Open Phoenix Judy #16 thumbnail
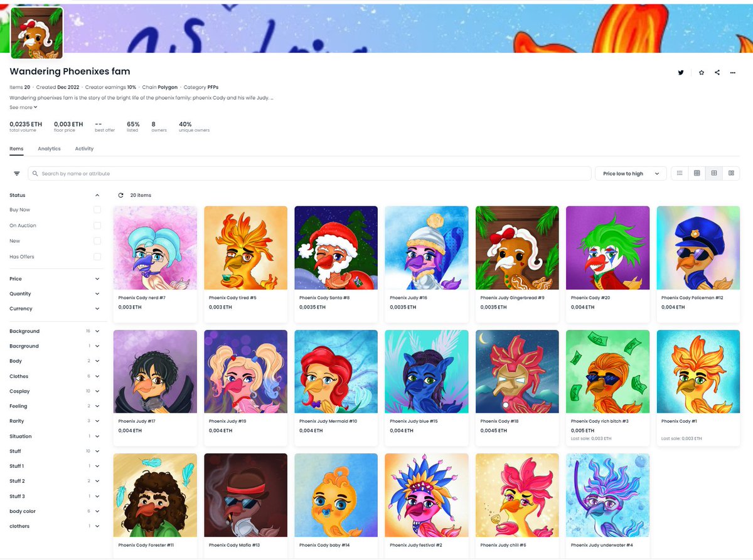This screenshot has height=560, width=753. point(427,248)
